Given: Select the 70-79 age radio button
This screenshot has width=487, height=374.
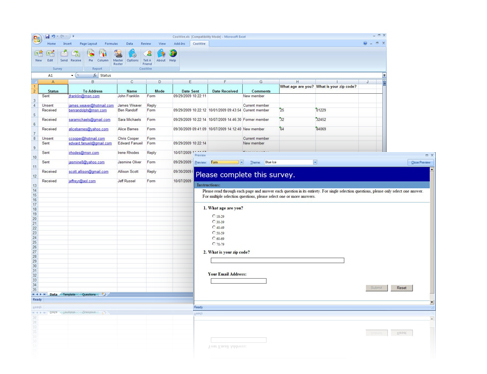Looking at the screenshot, I should point(214,244).
